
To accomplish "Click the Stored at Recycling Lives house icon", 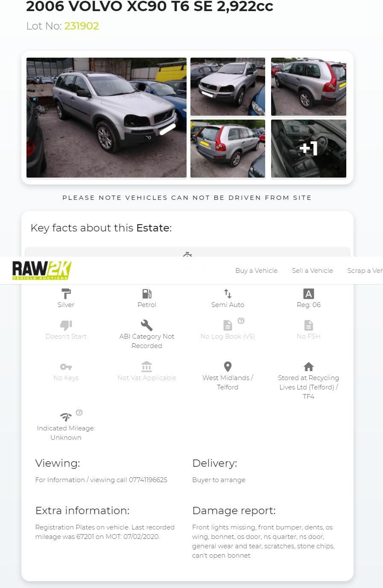I will (x=308, y=367).
